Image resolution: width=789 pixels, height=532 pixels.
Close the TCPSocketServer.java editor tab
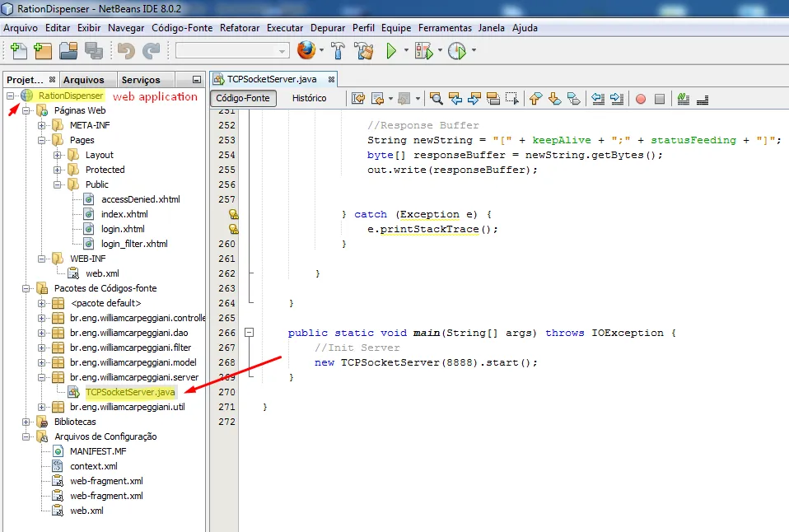331,79
